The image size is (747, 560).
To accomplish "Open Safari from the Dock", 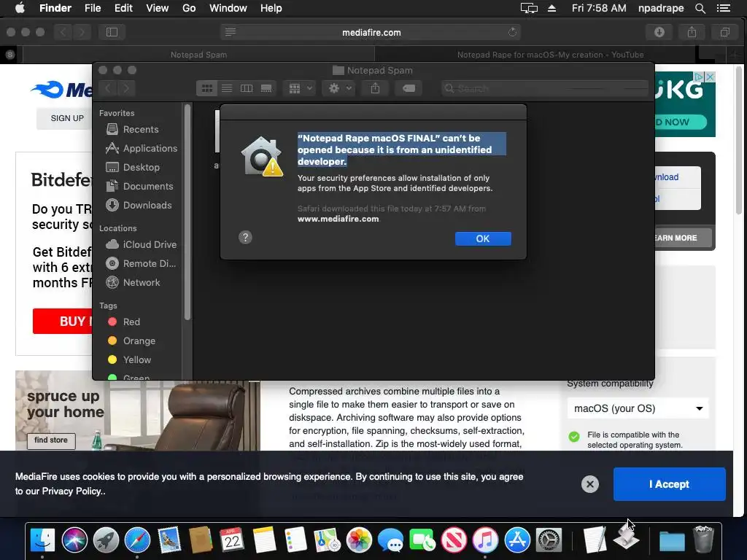I will click(x=137, y=540).
